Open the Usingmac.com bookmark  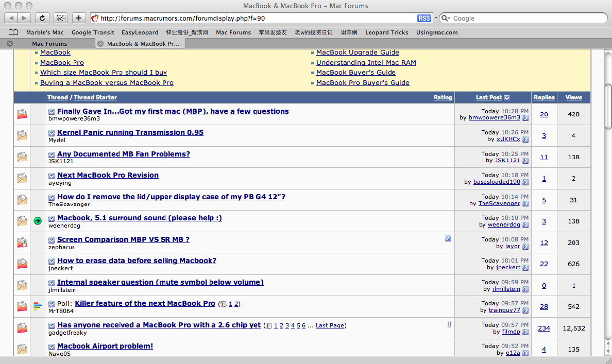[437, 32]
